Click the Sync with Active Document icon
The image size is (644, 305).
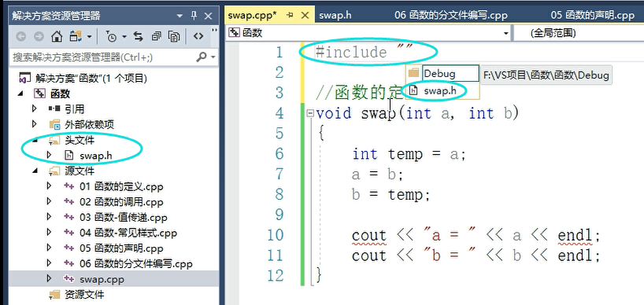(138, 37)
